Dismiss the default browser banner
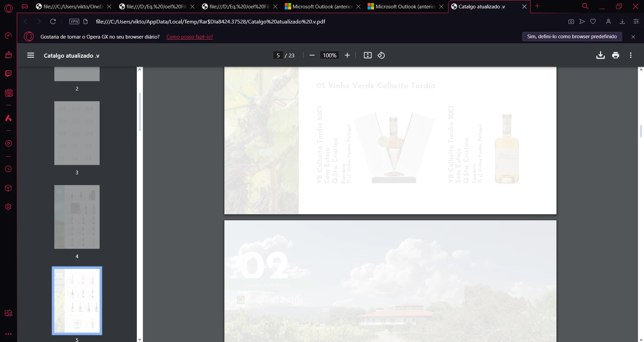The image size is (644, 342). pyautogui.click(x=633, y=37)
